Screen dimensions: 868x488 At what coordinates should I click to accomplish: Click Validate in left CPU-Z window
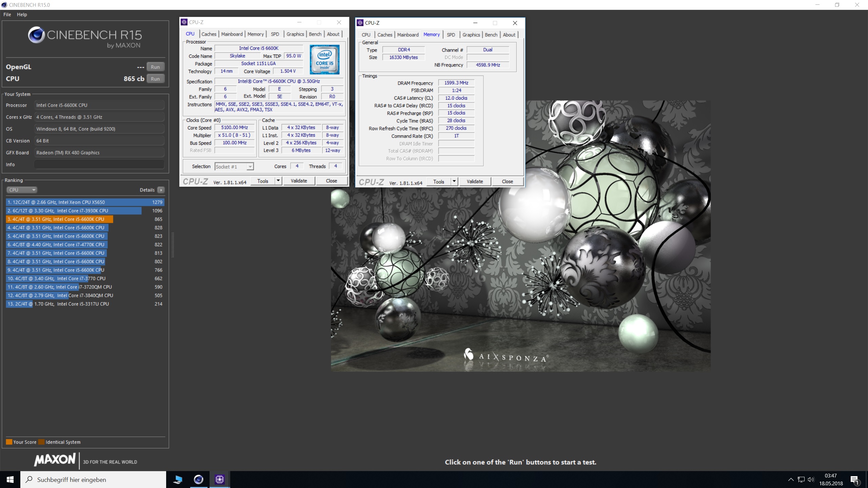[x=299, y=181]
